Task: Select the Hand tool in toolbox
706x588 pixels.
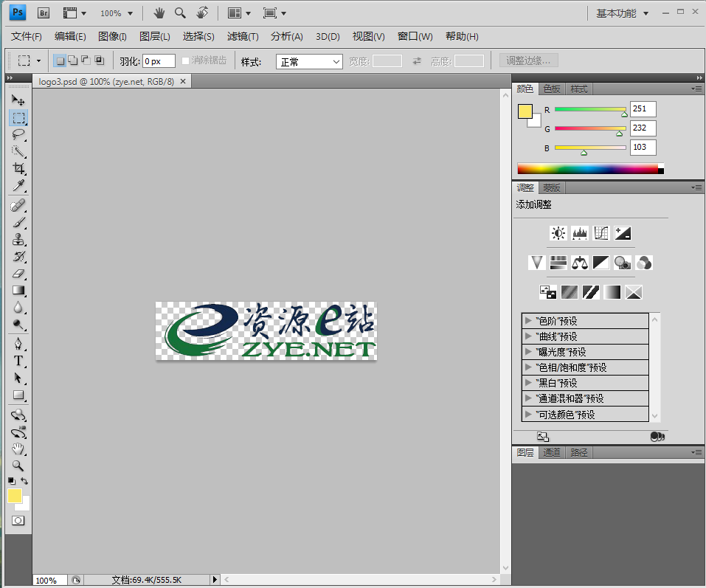Action: click(x=18, y=449)
